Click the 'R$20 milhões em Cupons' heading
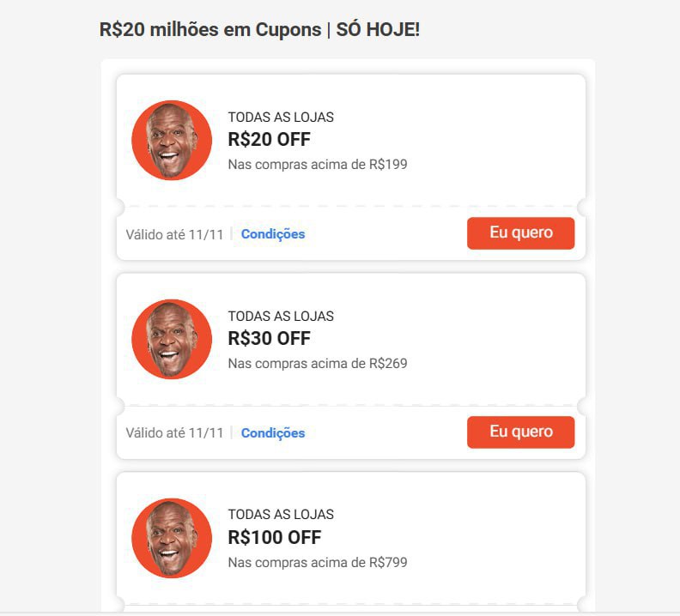680x616 pixels. [209, 30]
